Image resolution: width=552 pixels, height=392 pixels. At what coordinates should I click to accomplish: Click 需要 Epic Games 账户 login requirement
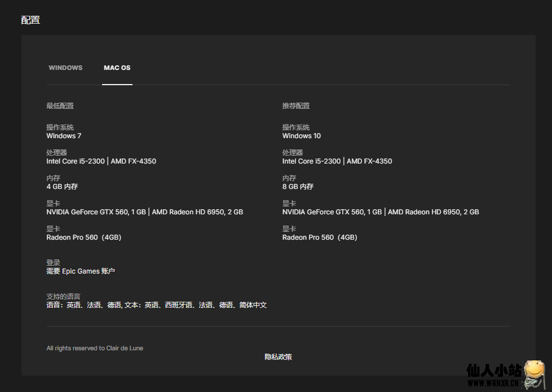coord(81,271)
